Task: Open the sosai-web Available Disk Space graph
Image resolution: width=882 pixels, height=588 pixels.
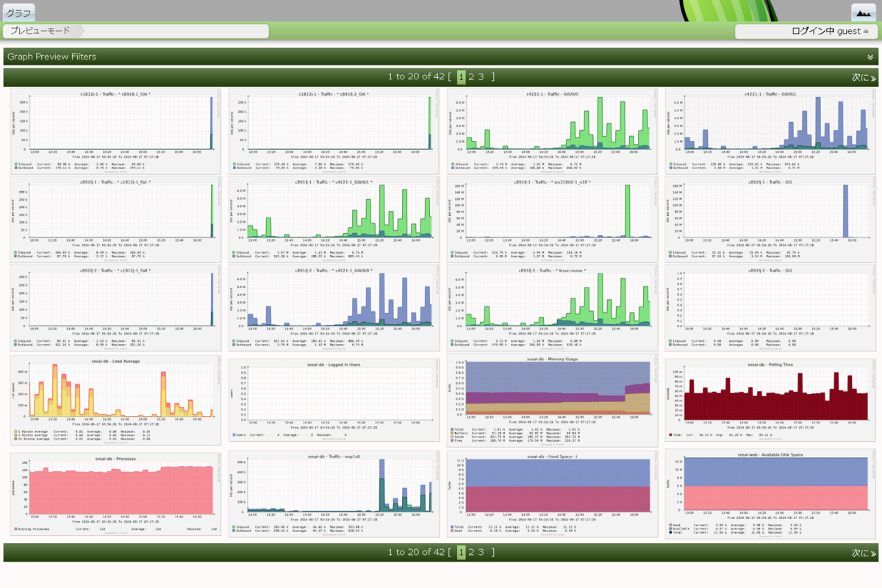Action: pos(770,494)
